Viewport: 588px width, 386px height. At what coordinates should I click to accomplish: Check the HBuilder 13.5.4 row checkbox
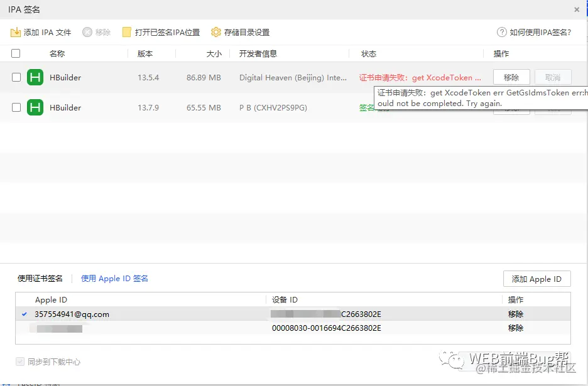[16, 77]
